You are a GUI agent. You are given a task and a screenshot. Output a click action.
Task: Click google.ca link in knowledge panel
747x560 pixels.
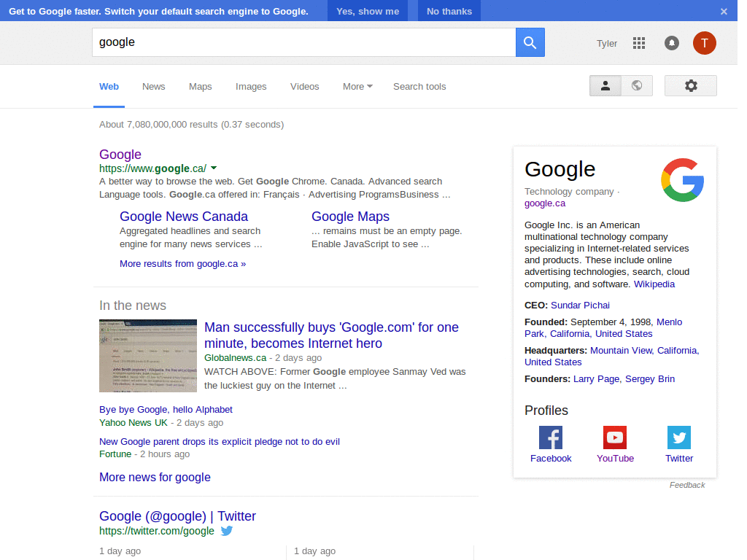tap(544, 203)
